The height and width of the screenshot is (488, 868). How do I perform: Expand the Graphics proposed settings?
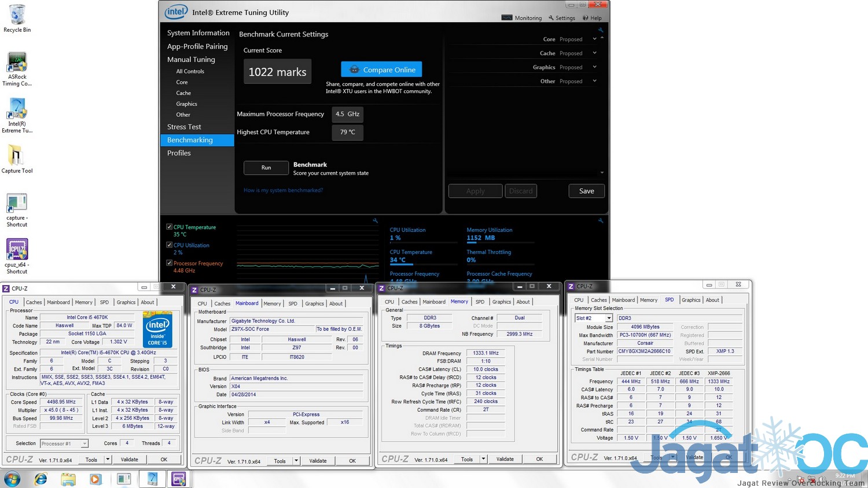click(x=594, y=67)
